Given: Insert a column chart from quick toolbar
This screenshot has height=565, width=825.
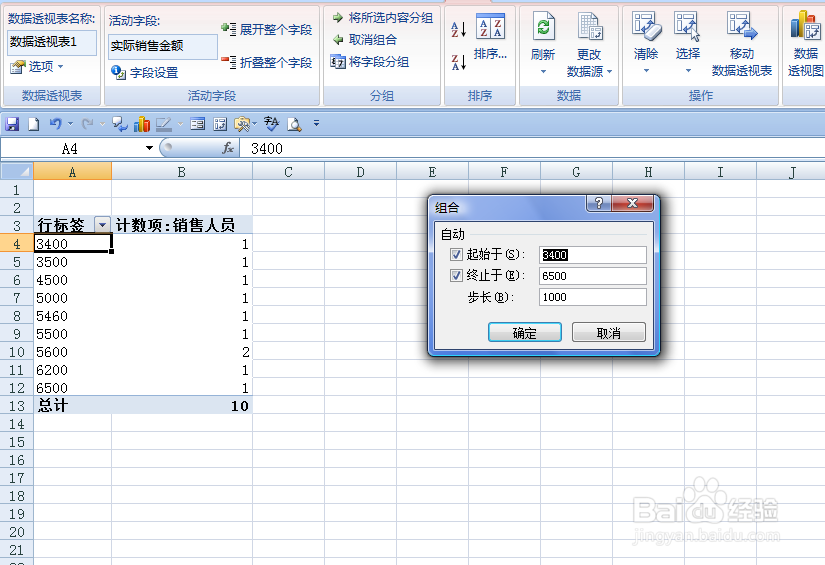Looking at the screenshot, I should tap(142, 124).
